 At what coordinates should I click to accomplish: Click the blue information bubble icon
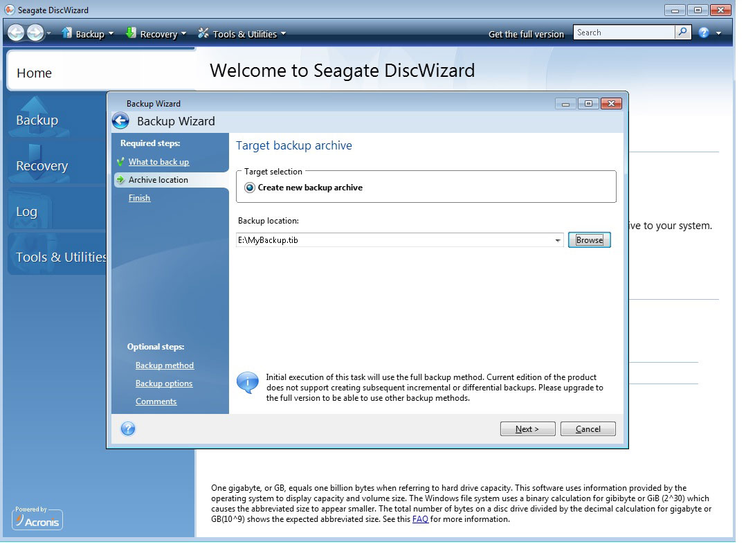(248, 383)
